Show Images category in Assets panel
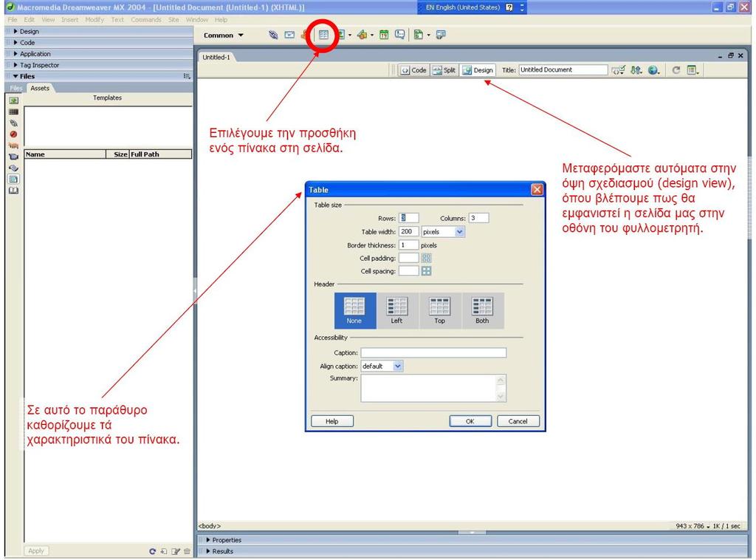 pyautogui.click(x=13, y=100)
